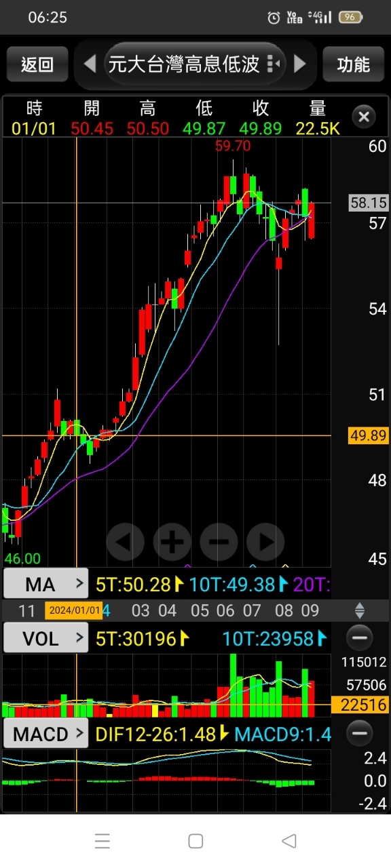Close the price info bar with X
The width and height of the screenshot is (391, 868).
coord(364,117)
